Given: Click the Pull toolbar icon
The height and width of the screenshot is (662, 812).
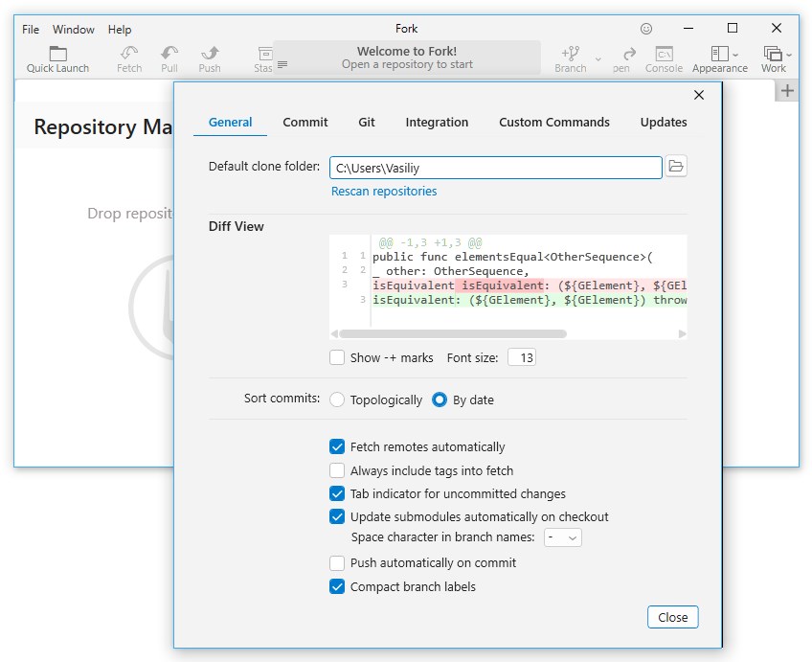Looking at the screenshot, I should [x=169, y=58].
